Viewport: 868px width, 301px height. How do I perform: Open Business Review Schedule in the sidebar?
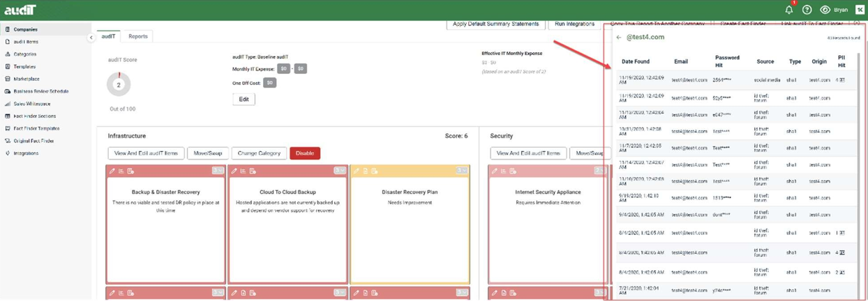pos(45,91)
